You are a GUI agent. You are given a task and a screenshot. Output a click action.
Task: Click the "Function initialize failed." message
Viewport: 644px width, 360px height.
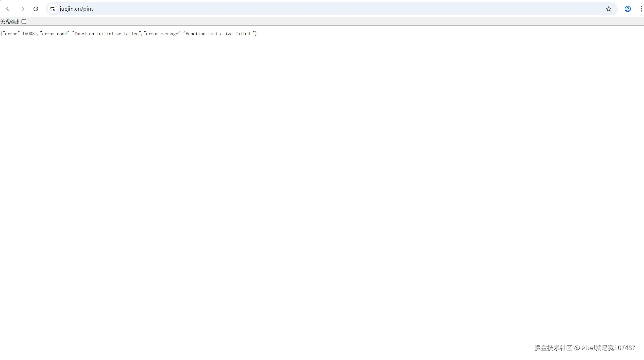coord(218,34)
